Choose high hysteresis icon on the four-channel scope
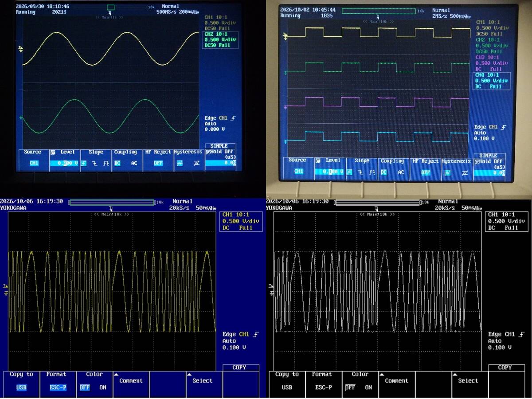532x399 pixels. click(464, 173)
